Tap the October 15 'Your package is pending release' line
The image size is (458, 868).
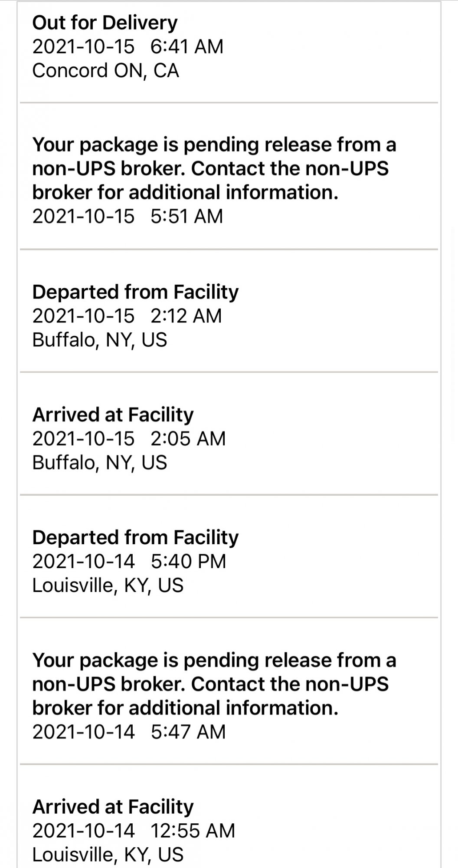click(214, 145)
